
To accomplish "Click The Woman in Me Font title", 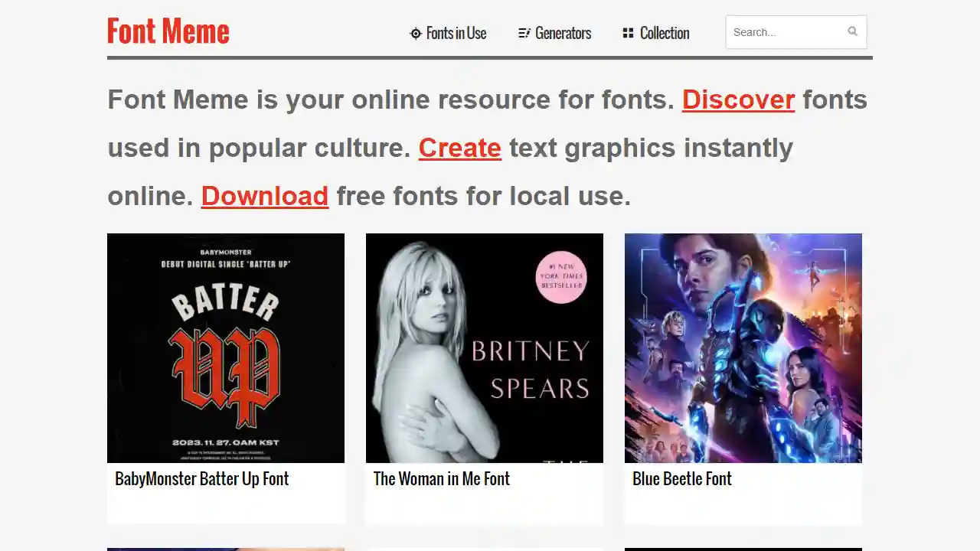I will pyautogui.click(x=441, y=479).
